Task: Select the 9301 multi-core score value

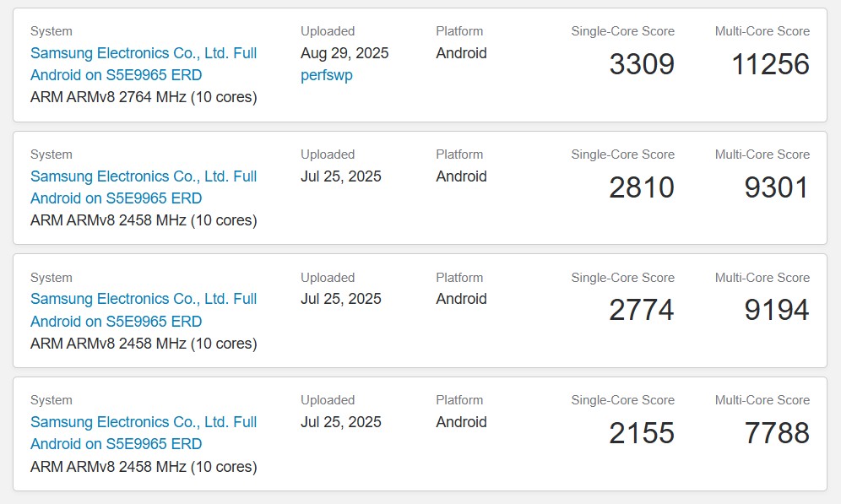Action: (x=777, y=188)
